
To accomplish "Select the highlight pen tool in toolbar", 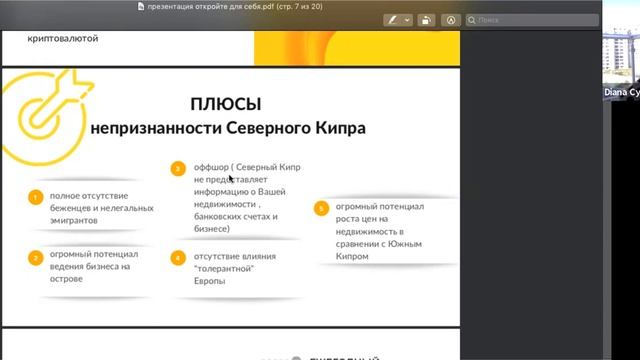I will click(392, 20).
